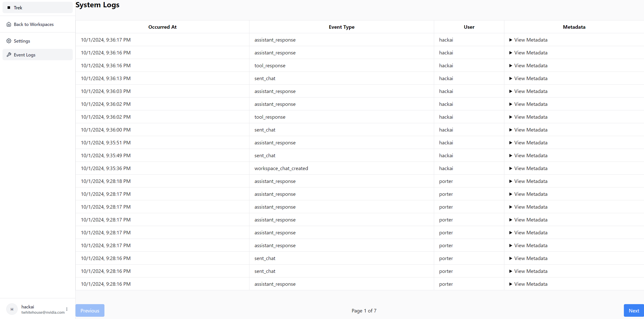Click the black square icon beside Trek

9,8
